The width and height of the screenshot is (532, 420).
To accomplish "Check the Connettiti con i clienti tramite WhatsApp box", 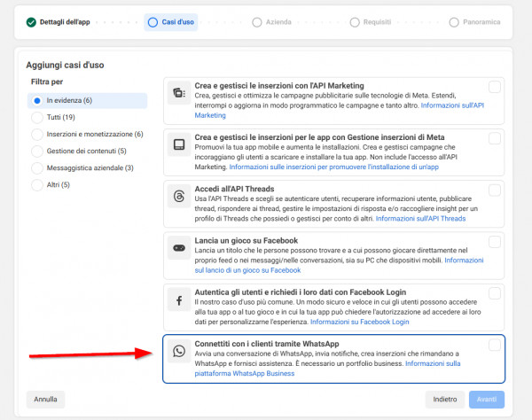I will pyautogui.click(x=494, y=344).
